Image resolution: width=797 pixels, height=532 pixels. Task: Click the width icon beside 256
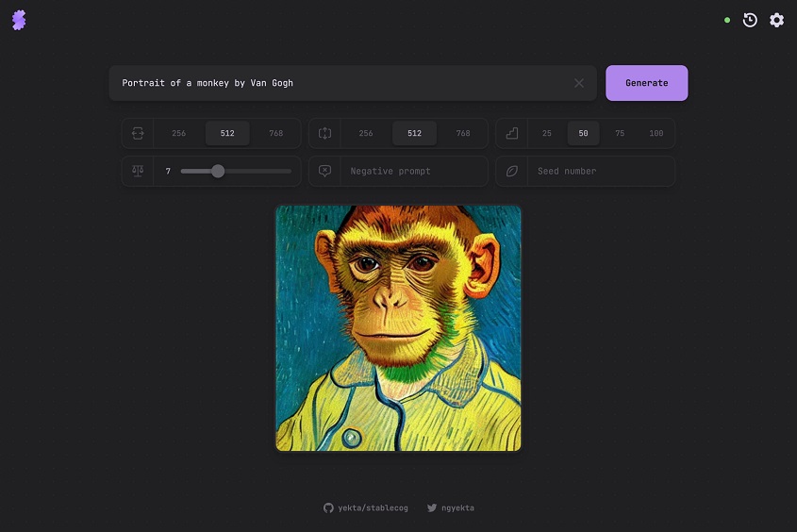pos(138,133)
